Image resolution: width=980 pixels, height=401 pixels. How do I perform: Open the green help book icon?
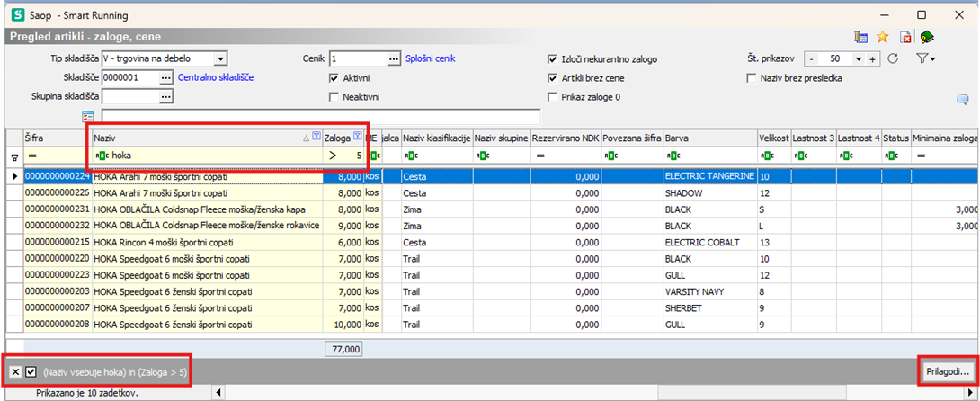coord(926,37)
